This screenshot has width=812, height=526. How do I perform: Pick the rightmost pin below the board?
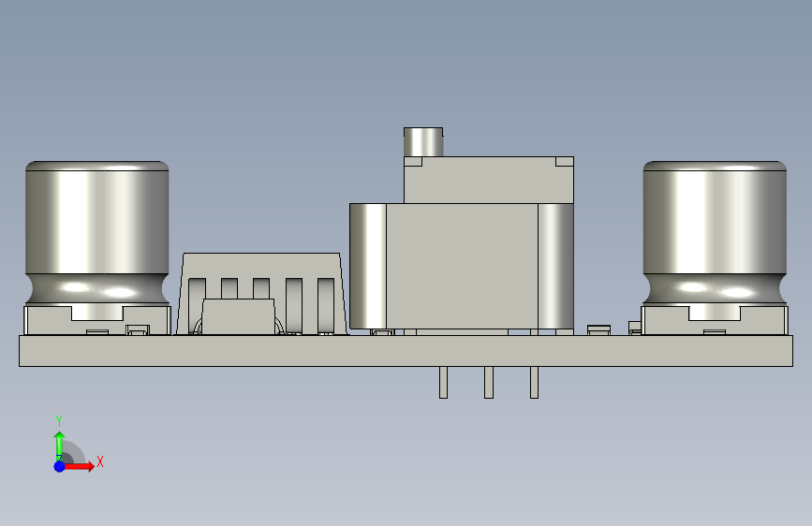click(535, 383)
